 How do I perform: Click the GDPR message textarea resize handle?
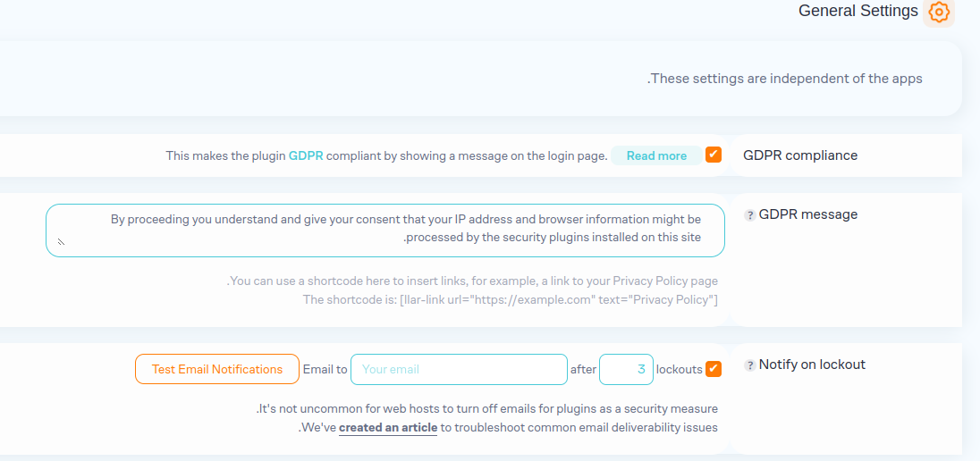pyautogui.click(x=61, y=241)
